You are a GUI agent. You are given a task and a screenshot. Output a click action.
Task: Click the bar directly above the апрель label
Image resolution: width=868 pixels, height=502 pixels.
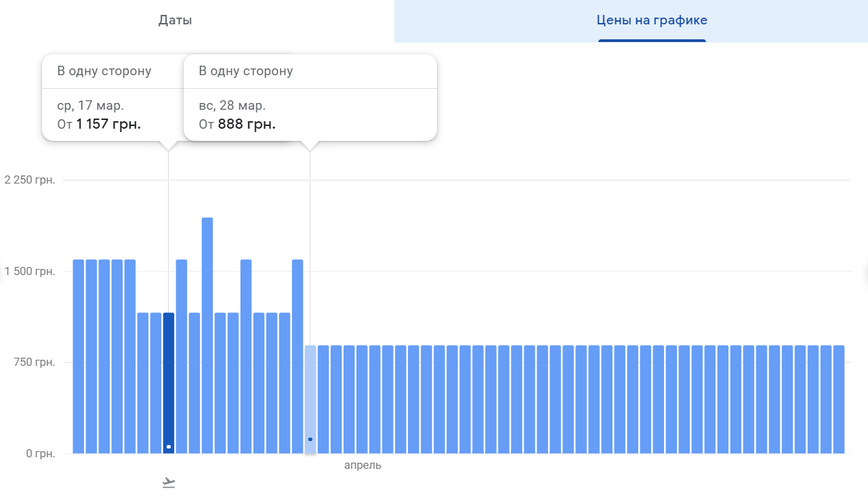(x=362, y=399)
